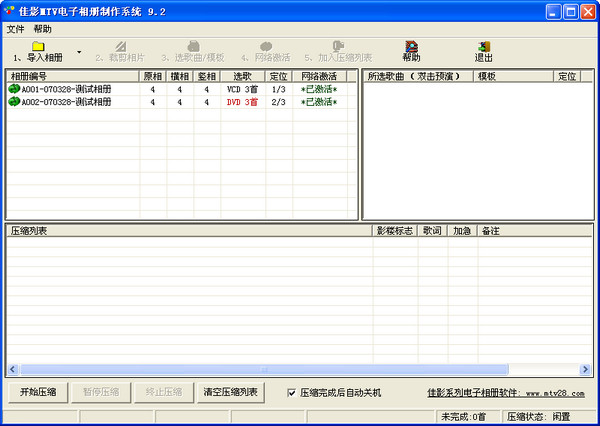This screenshot has height=426, width=600.
Task: Select album row A001-070328-测试相册
Action: 181,90
